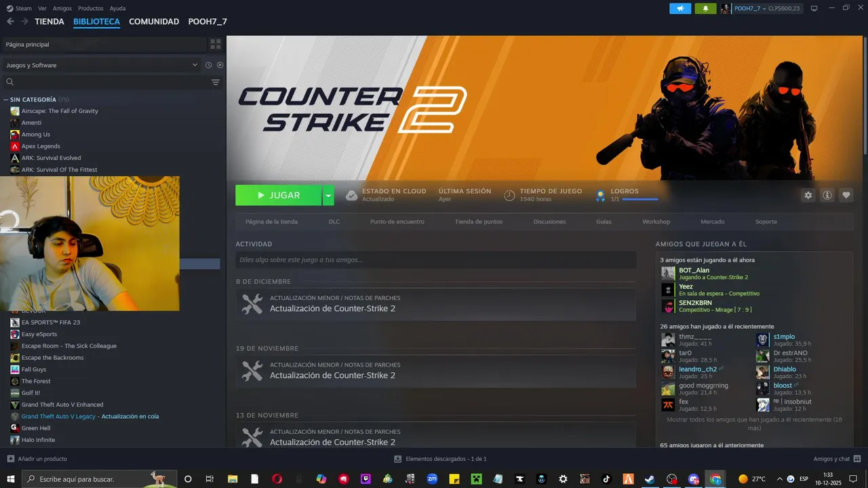The width and height of the screenshot is (868, 488).
Task: Open the DLC tab
Action: pyautogui.click(x=334, y=222)
